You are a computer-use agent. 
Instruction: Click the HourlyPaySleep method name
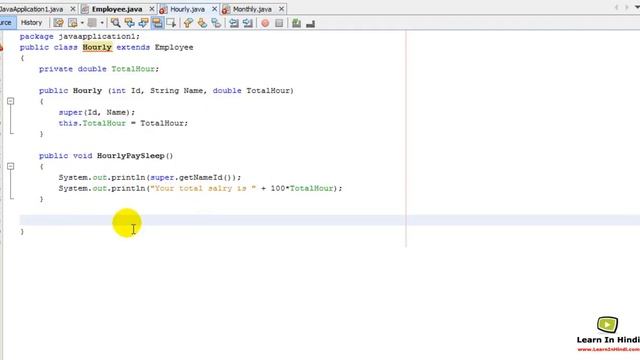click(131, 156)
